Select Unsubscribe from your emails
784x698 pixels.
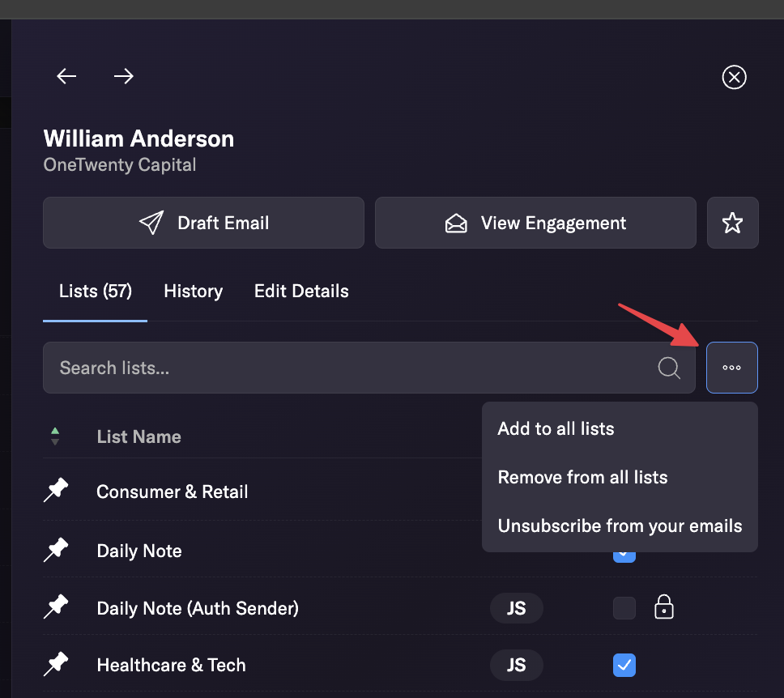point(620,526)
